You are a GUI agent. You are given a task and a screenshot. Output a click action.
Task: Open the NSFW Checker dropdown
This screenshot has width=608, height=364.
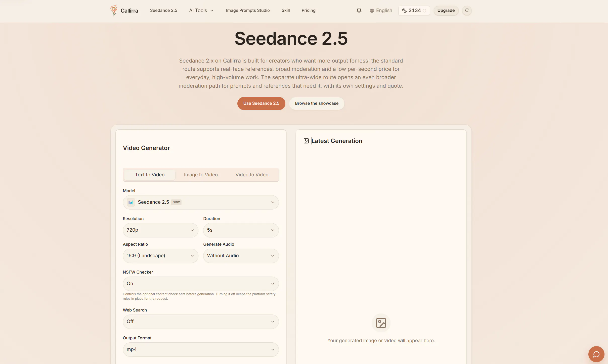tap(201, 284)
